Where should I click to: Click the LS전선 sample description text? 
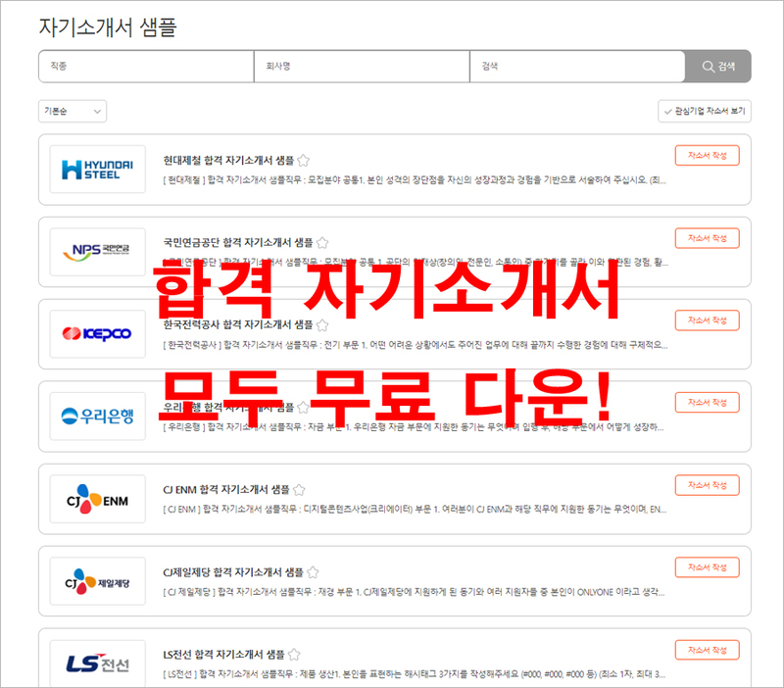414,674
